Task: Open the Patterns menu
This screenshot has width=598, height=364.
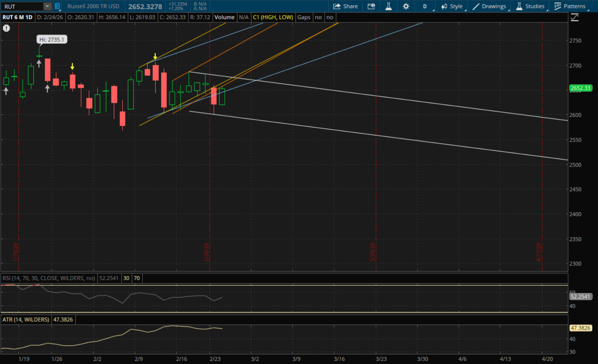Action: pyautogui.click(x=570, y=6)
